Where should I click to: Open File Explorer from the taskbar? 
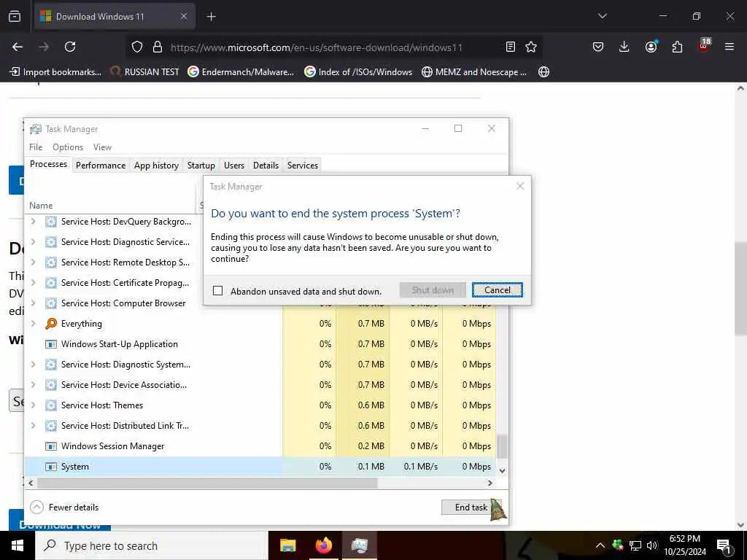[287, 545]
